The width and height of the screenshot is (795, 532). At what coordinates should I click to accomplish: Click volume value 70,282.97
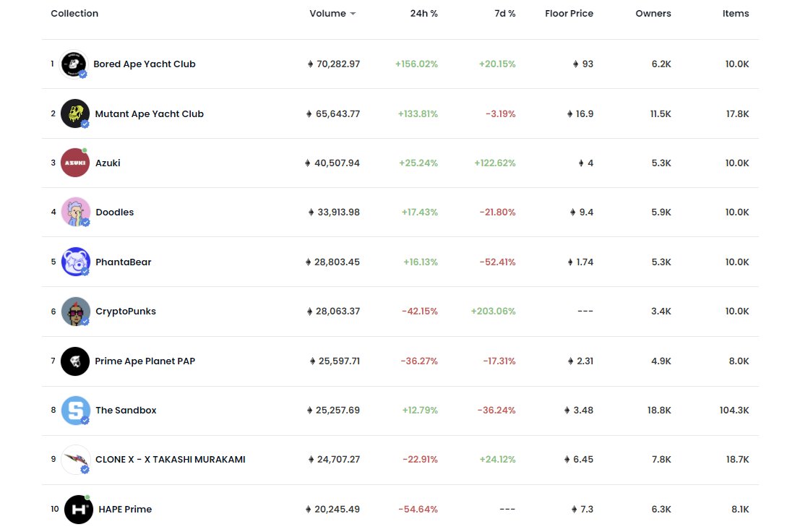click(x=338, y=64)
